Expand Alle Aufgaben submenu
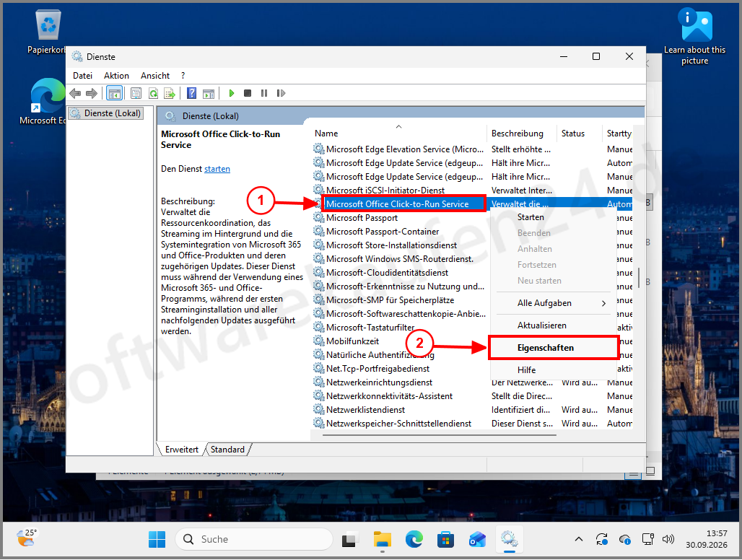Screen dimensions: 742x560 (551, 302)
